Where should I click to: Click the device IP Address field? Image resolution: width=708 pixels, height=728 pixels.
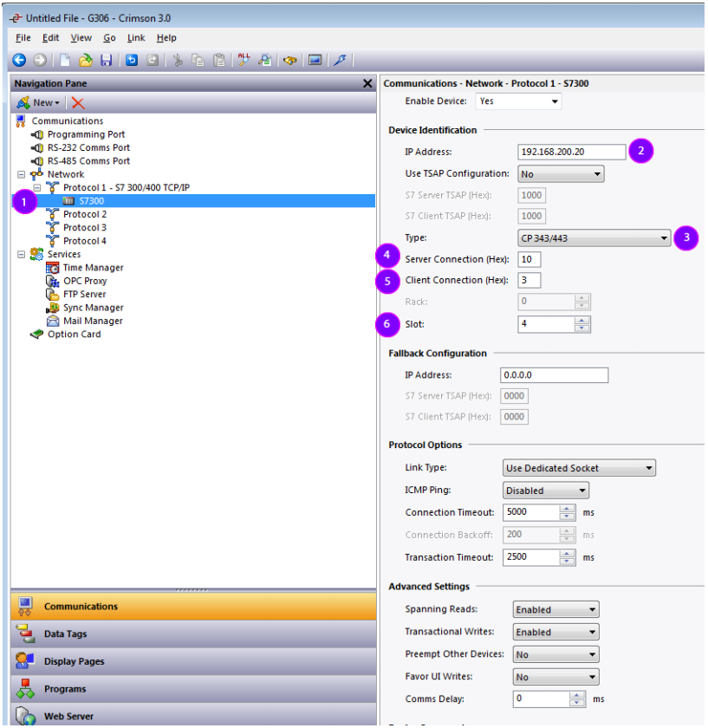point(571,152)
